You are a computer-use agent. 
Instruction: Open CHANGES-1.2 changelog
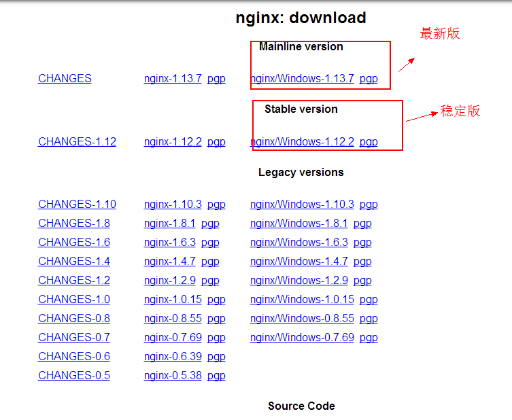tap(74, 280)
